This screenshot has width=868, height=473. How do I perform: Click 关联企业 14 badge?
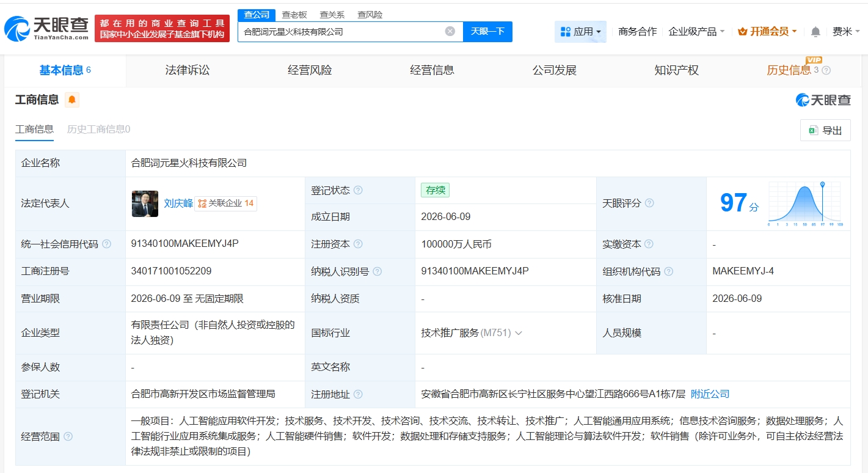(x=225, y=204)
